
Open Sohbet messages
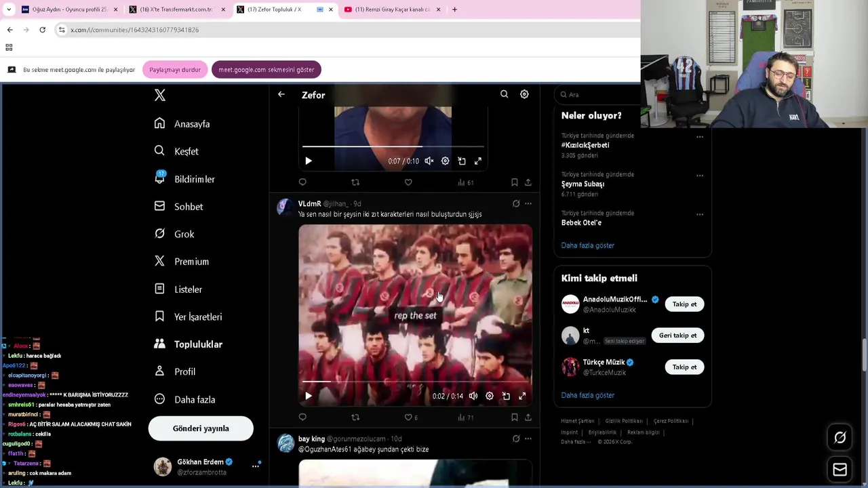pyautogui.click(x=178, y=207)
